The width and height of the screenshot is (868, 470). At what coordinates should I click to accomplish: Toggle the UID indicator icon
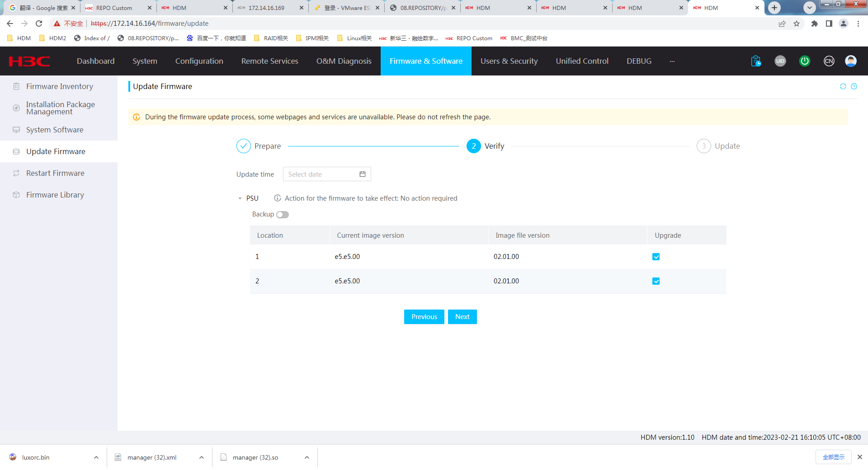[780, 61]
